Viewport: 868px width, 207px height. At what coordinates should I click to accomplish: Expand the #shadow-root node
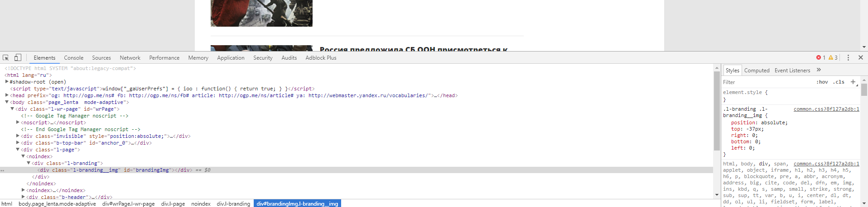[7, 82]
